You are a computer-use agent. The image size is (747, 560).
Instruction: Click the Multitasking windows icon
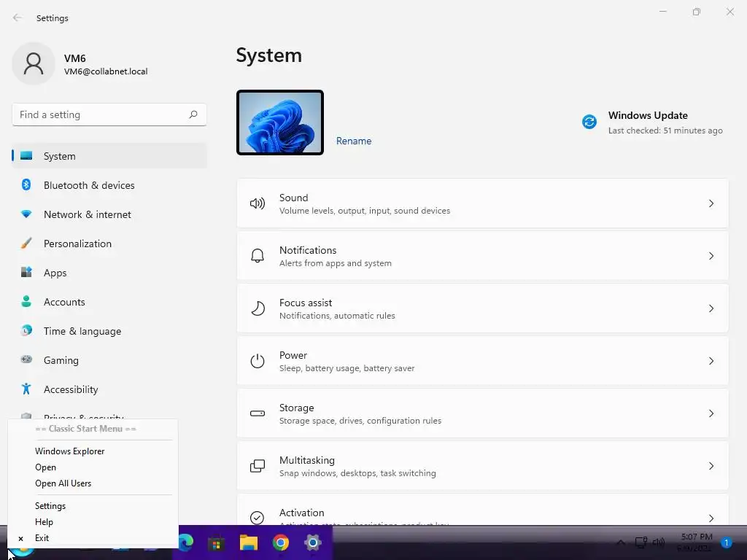(x=258, y=466)
